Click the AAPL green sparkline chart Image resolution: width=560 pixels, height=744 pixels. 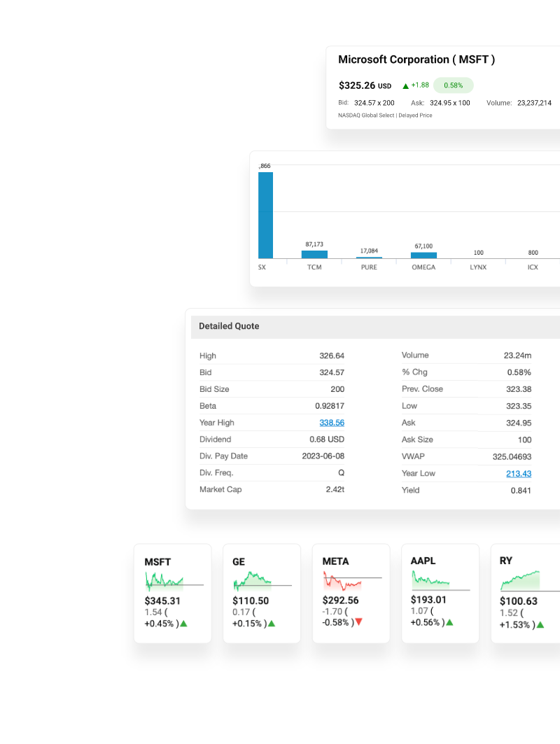(431, 580)
